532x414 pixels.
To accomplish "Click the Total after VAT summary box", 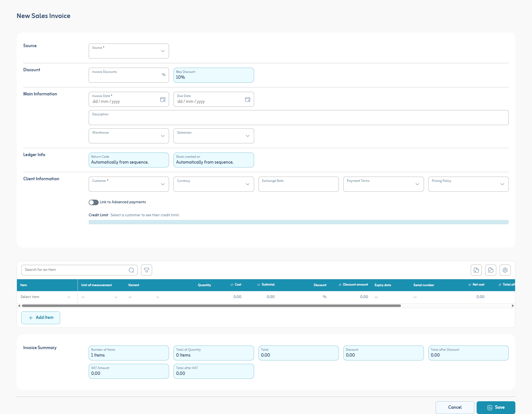I will [x=214, y=371].
